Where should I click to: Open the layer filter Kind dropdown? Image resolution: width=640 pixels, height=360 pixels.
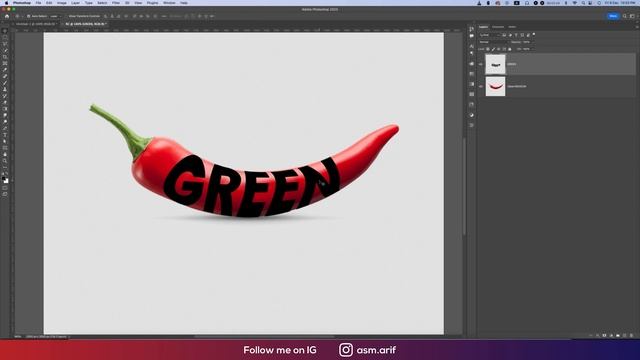tap(489, 35)
